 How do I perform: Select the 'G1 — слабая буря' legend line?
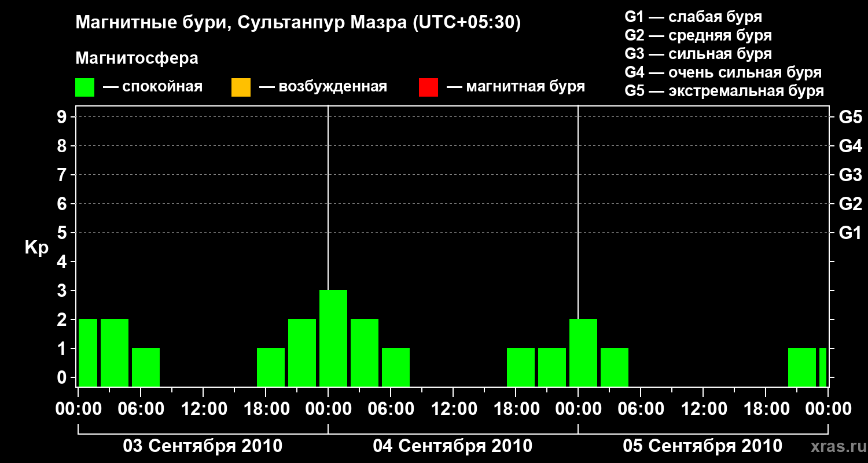(x=693, y=17)
